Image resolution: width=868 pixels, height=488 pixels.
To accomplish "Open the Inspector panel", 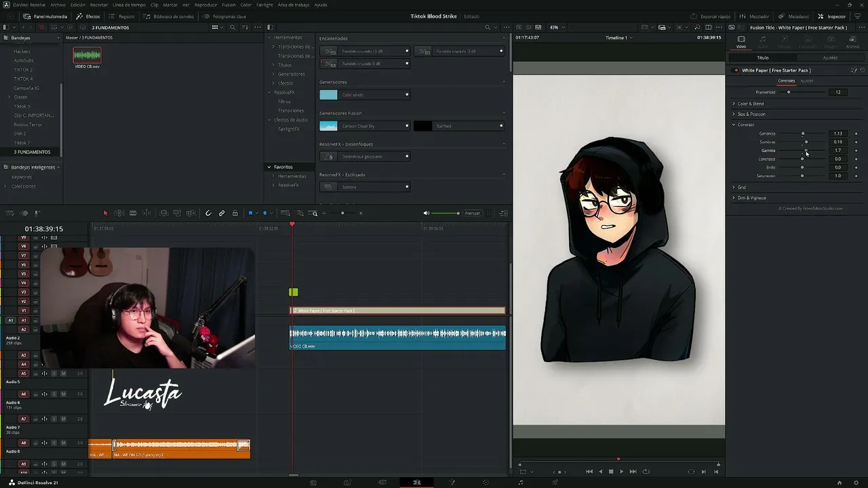I will (x=832, y=16).
